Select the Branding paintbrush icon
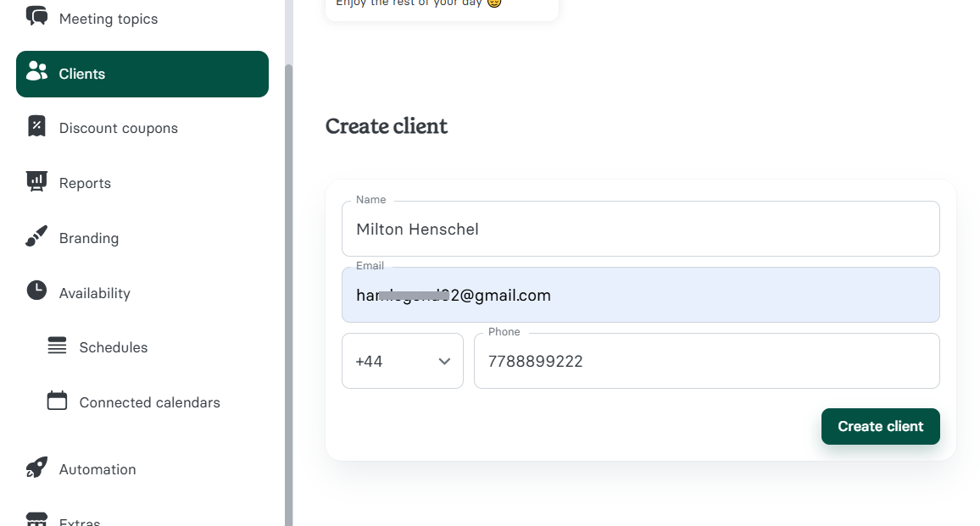 tap(36, 237)
